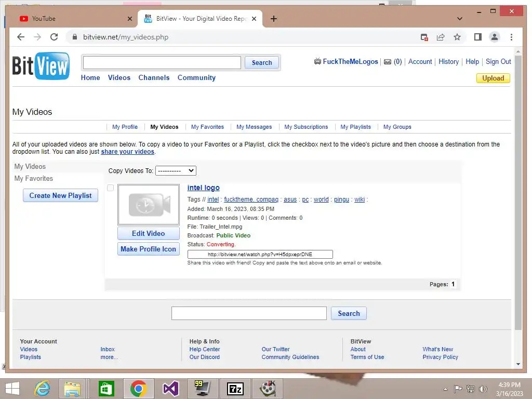Viewport: 532px width, 399px height.
Task: Click the bottom Search button
Action: point(349,313)
